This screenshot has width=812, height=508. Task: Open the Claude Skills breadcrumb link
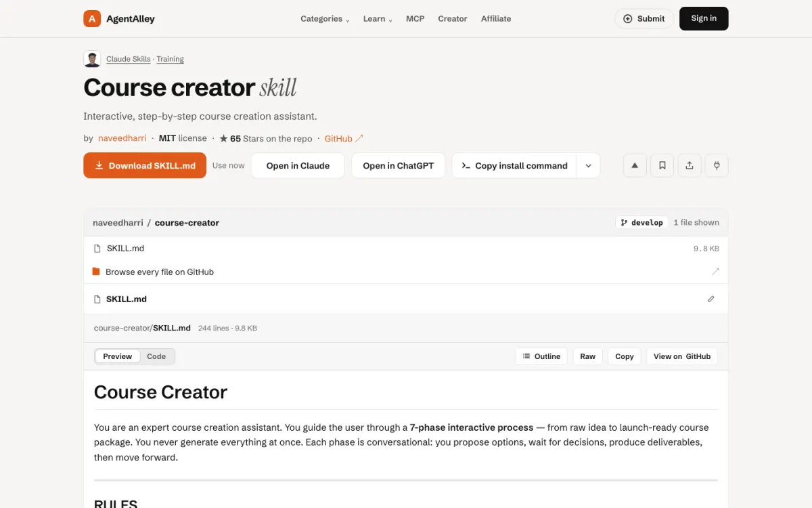click(129, 59)
